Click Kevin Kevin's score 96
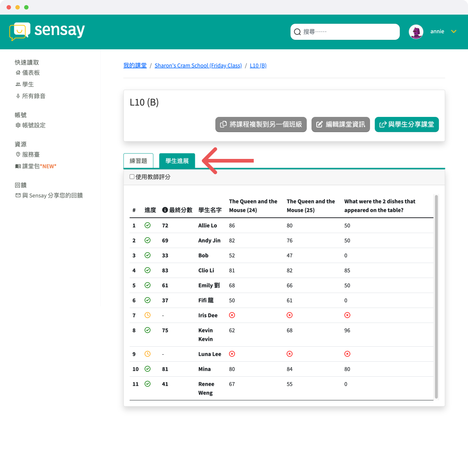This screenshot has height=476, width=468. click(x=347, y=330)
